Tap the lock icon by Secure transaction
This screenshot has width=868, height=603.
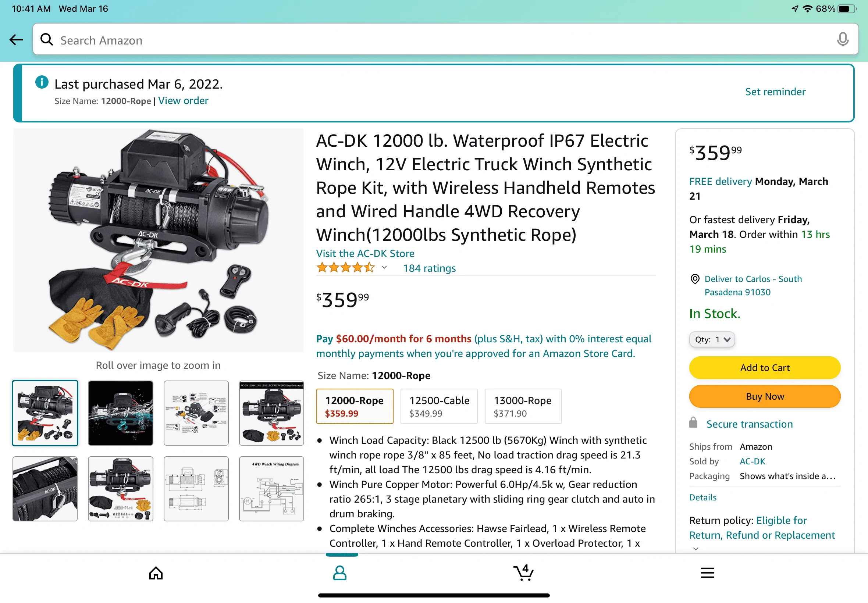693,422
